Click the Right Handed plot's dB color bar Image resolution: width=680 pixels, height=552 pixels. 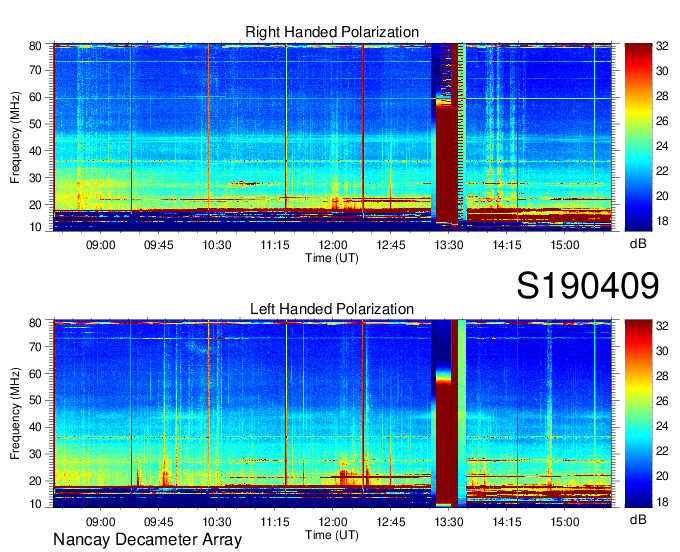[638, 137]
